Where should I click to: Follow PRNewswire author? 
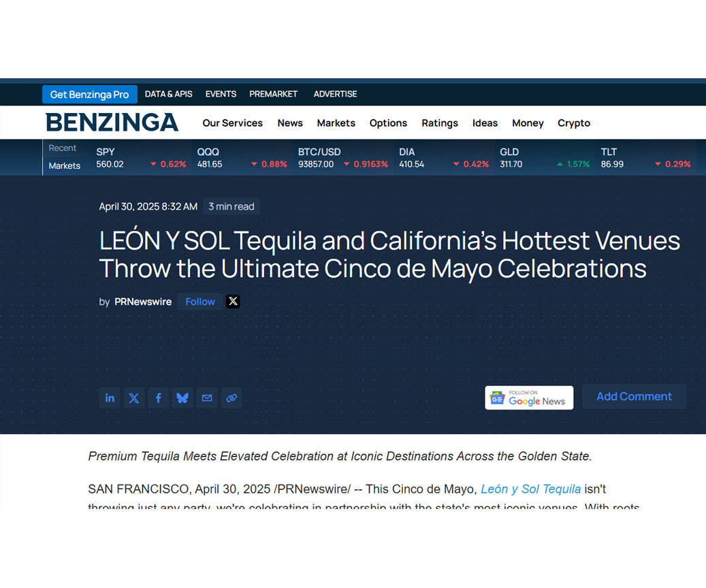tap(200, 301)
